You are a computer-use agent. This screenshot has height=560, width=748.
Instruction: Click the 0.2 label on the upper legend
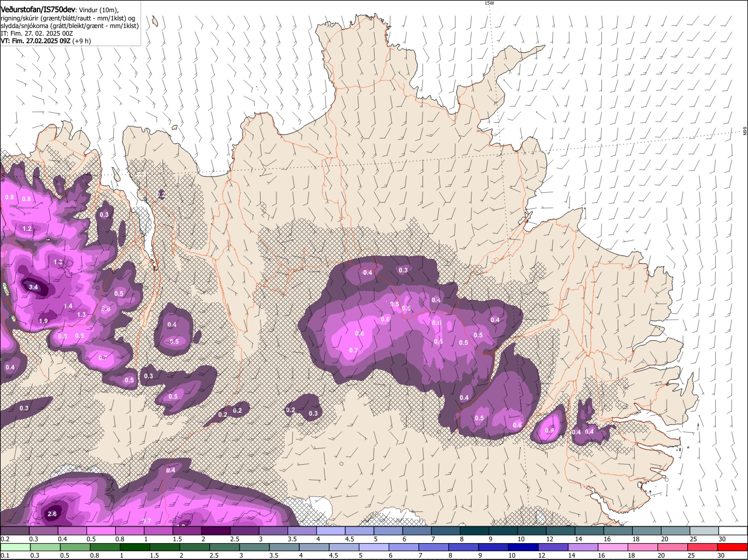click(5, 539)
